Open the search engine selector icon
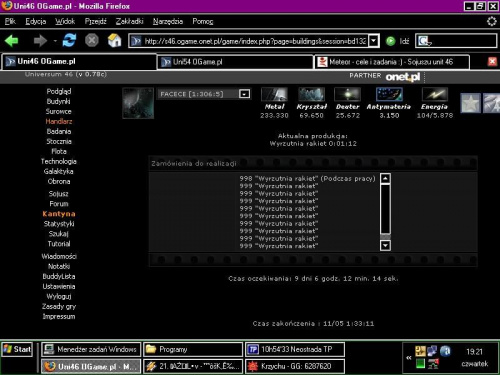 coord(425,41)
